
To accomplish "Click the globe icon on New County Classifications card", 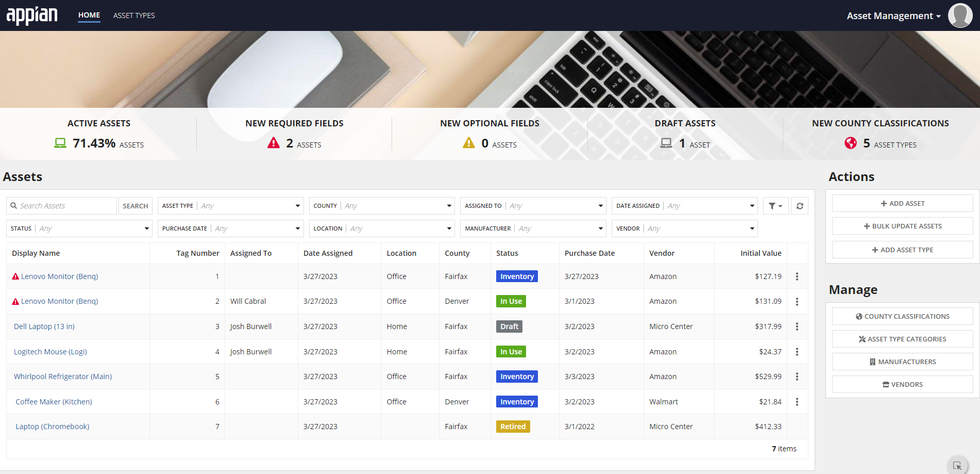I will (x=851, y=143).
